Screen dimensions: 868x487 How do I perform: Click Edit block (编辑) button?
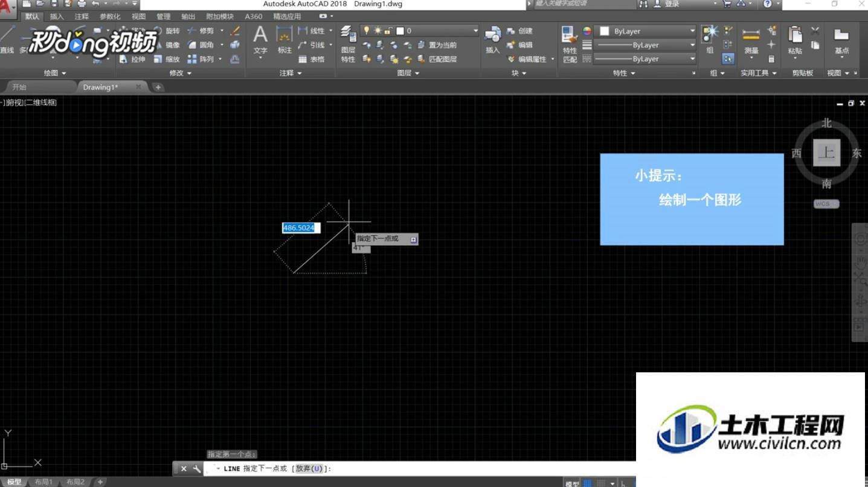(x=520, y=45)
